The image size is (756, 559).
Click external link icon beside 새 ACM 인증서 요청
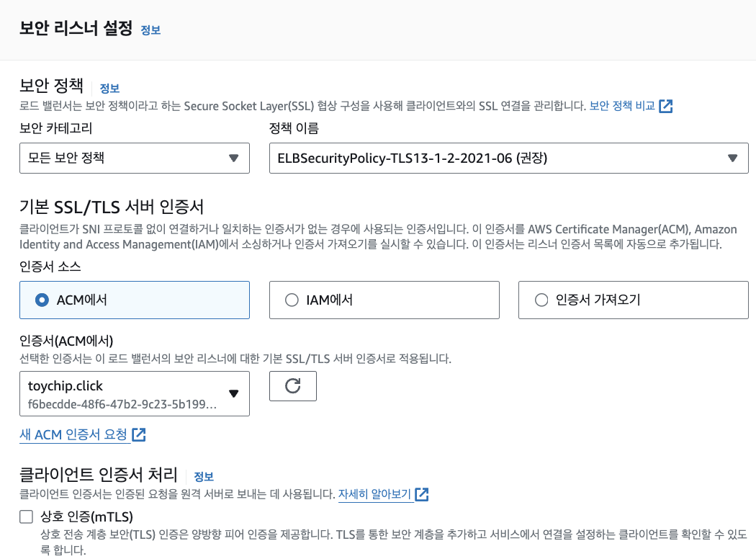click(x=139, y=434)
